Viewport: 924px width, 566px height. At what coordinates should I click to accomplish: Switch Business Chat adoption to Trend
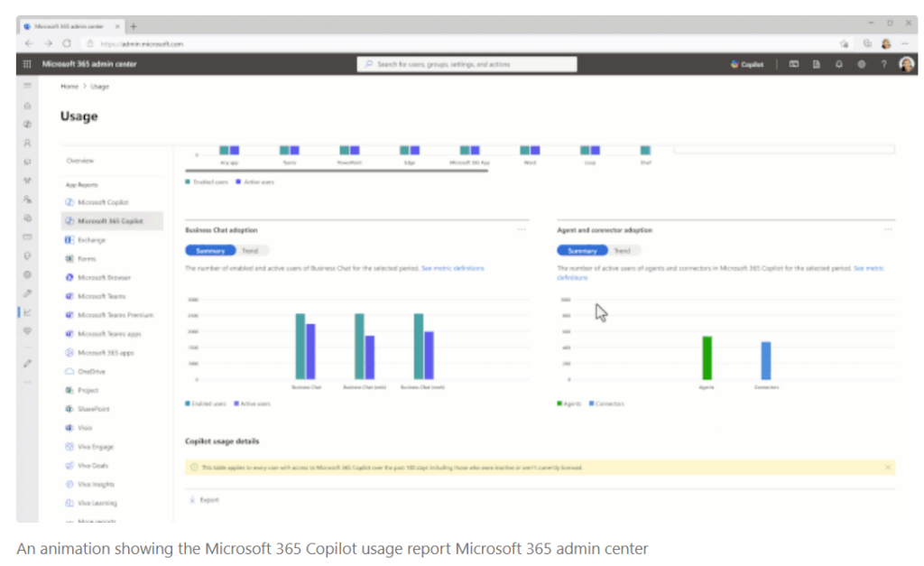coord(250,251)
